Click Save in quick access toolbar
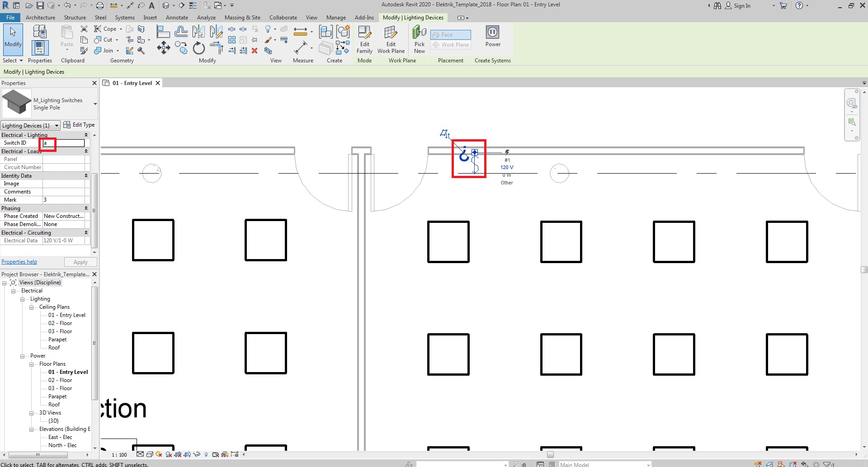The height and width of the screenshot is (467, 868). 40,5
